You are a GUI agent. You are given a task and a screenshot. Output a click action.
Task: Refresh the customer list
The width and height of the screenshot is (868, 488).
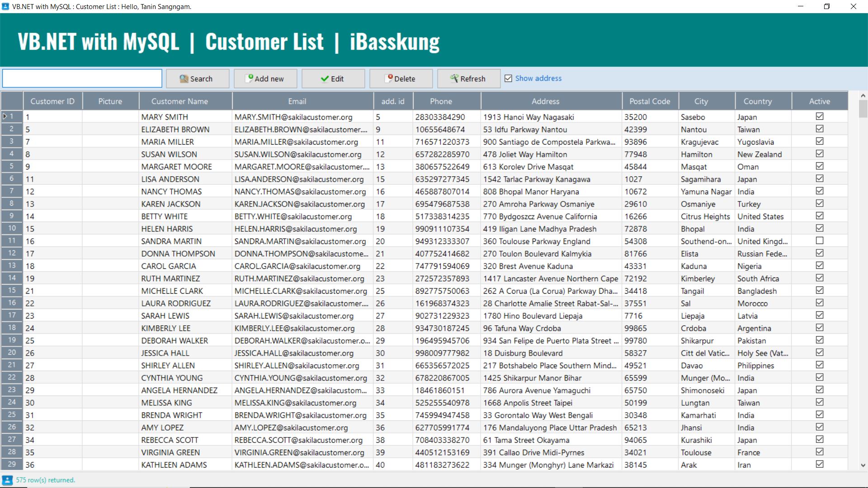tap(469, 79)
